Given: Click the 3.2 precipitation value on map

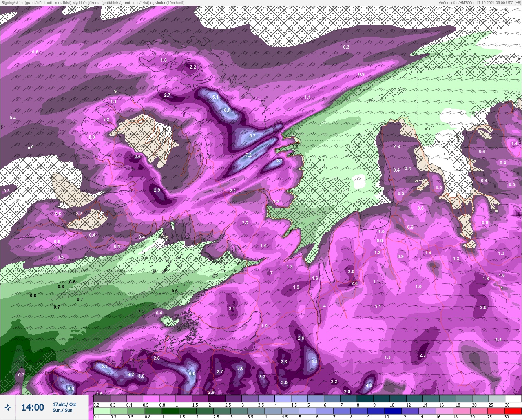Looking at the screenshot, I should [262, 377].
